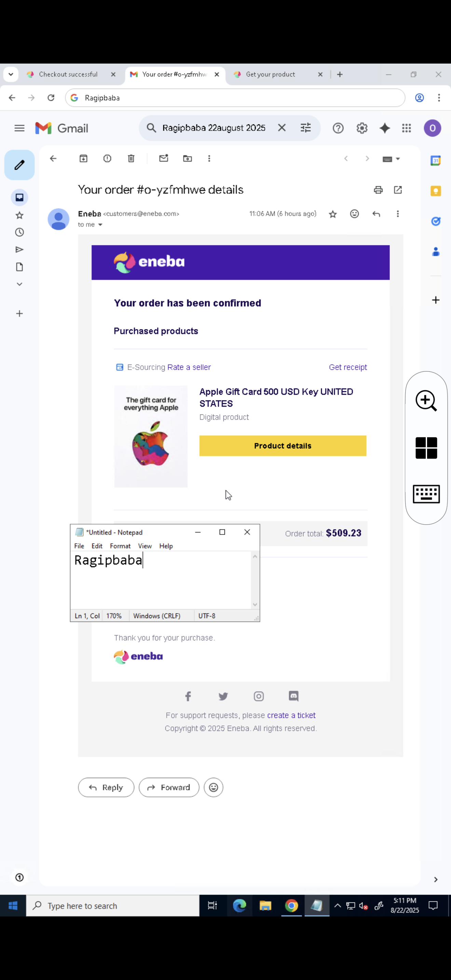Toggle Gmail main menu hamburger
The width and height of the screenshot is (451, 980).
19,128
